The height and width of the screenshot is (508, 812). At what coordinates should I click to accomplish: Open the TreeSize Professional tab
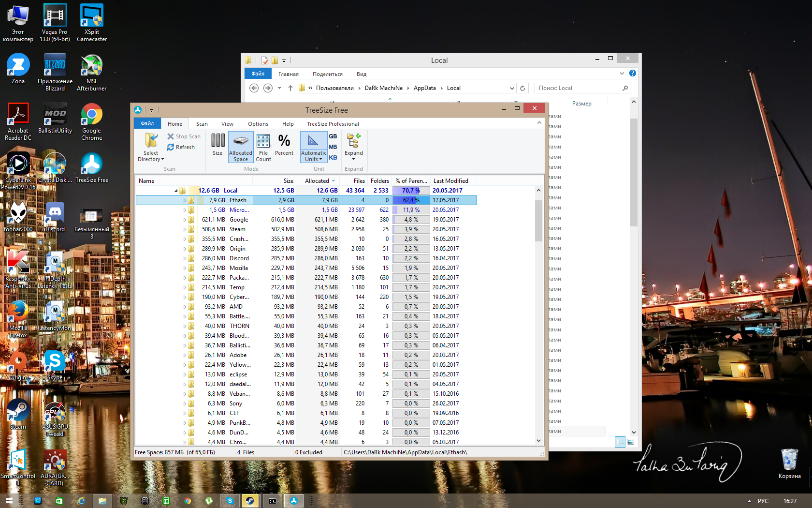(x=333, y=124)
